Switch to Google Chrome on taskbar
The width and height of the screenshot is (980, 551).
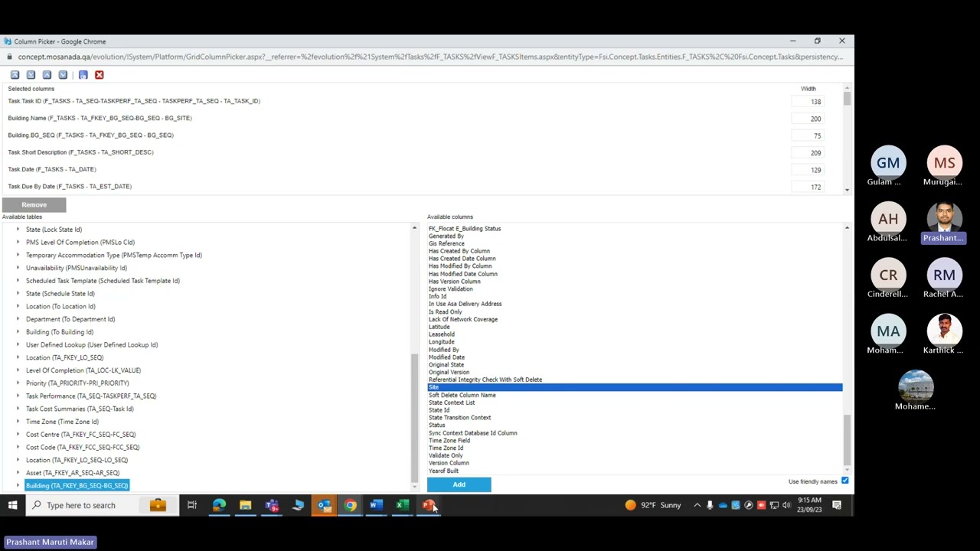tap(350, 505)
